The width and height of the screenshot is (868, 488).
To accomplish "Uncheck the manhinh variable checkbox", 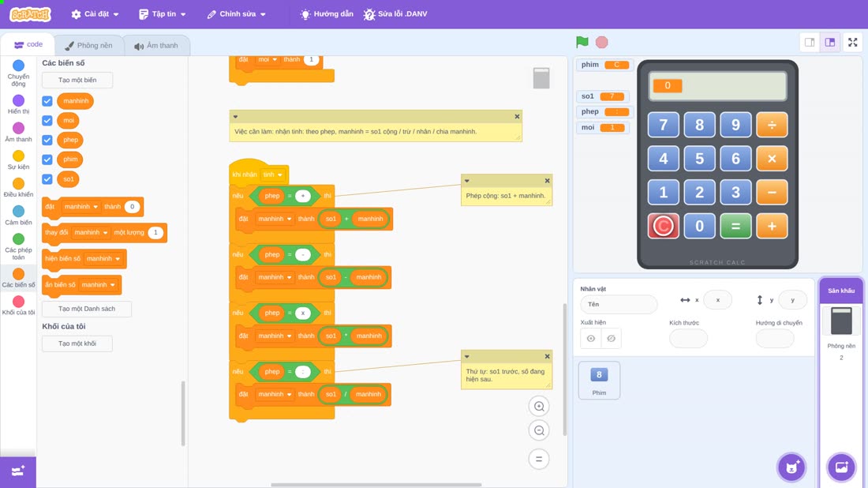I will (x=47, y=101).
